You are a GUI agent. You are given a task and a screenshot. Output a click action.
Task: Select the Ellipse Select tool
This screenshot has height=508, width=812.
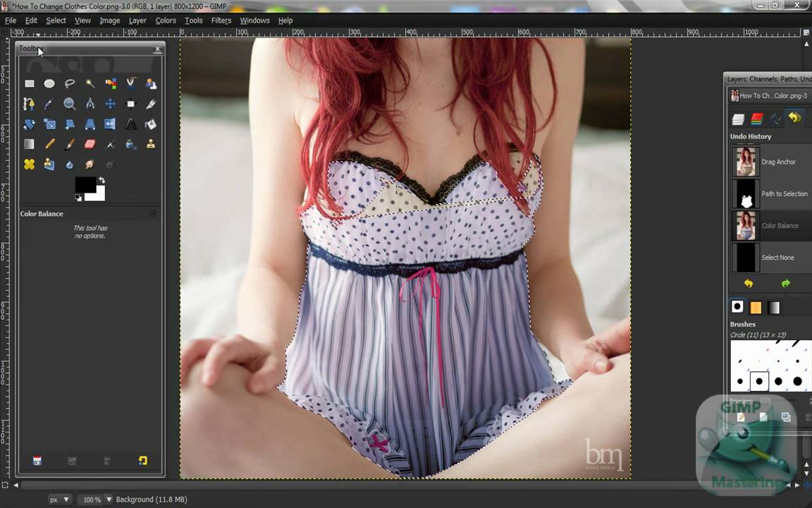click(49, 83)
